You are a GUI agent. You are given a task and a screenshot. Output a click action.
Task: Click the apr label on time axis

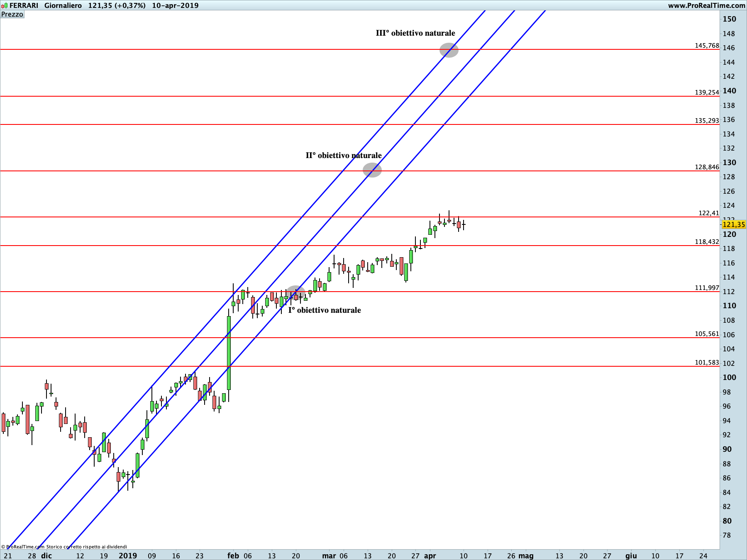(x=430, y=555)
